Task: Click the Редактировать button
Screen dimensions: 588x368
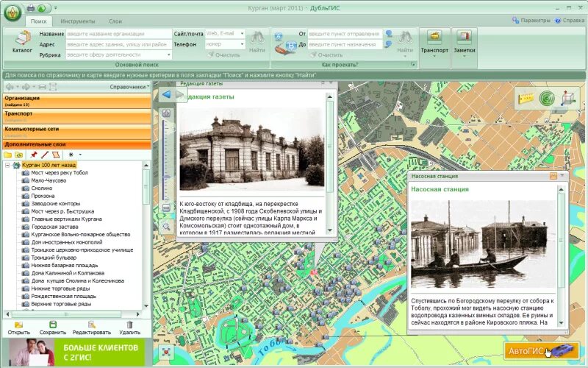Action: pos(91,328)
